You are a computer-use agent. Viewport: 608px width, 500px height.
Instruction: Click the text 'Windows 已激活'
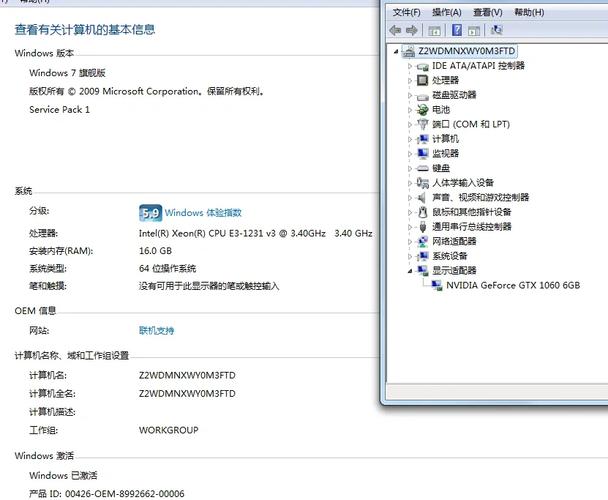pos(63,475)
